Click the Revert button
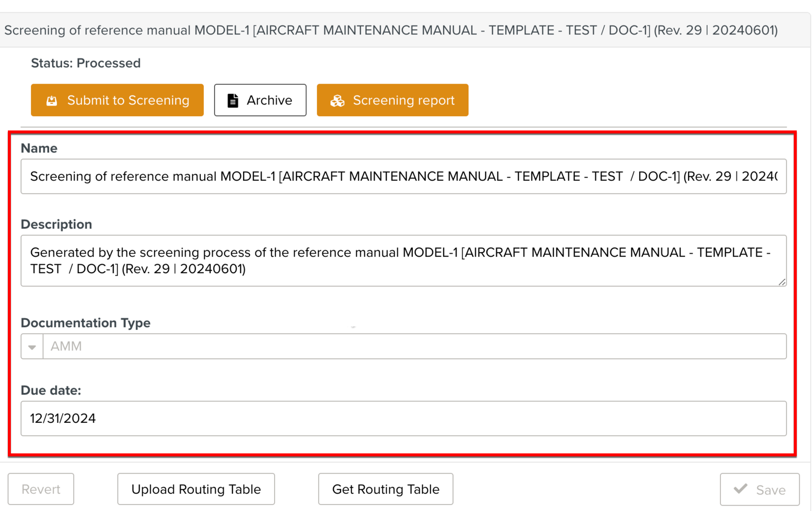 [41, 489]
